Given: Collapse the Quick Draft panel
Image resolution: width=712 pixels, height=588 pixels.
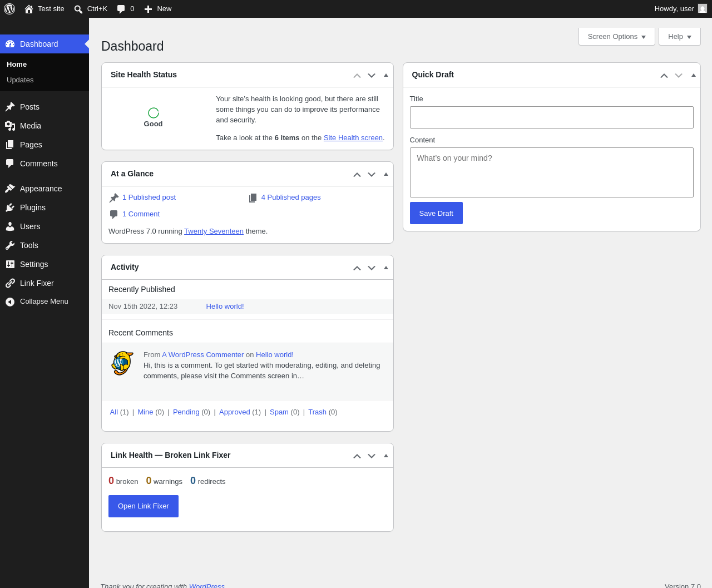Looking at the screenshot, I should (x=693, y=75).
